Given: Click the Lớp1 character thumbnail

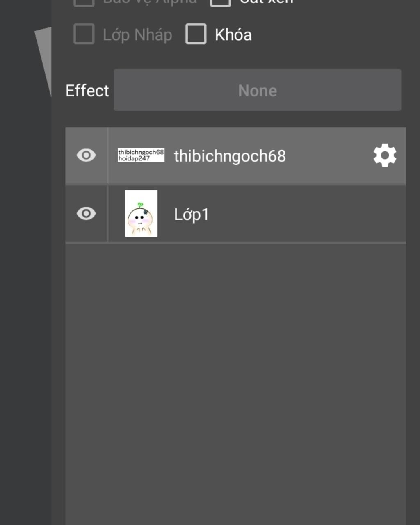Looking at the screenshot, I should click(141, 213).
